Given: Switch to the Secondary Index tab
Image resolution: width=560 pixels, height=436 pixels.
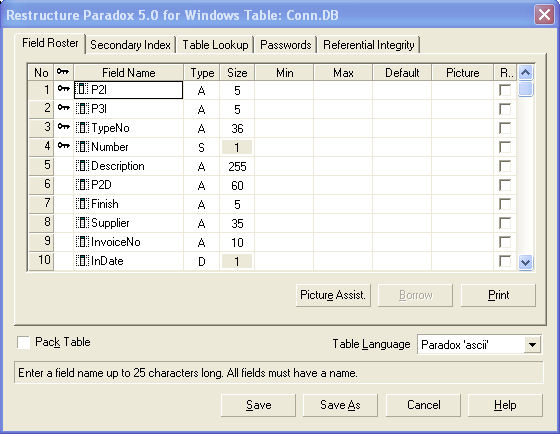Looking at the screenshot, I should (130, 45).
